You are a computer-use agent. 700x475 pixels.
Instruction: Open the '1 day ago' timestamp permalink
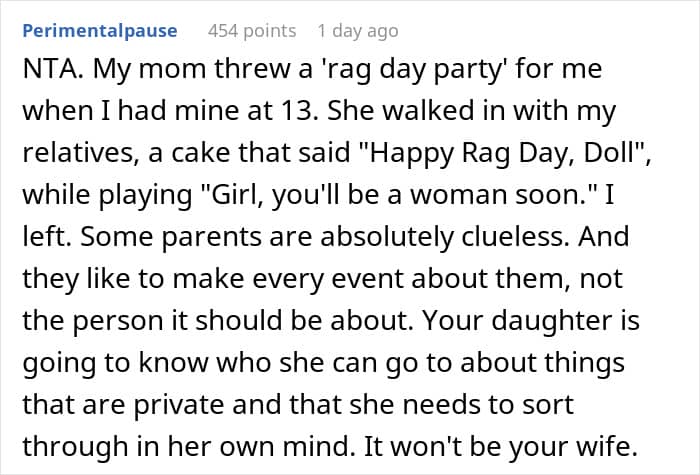click(358, 31)
